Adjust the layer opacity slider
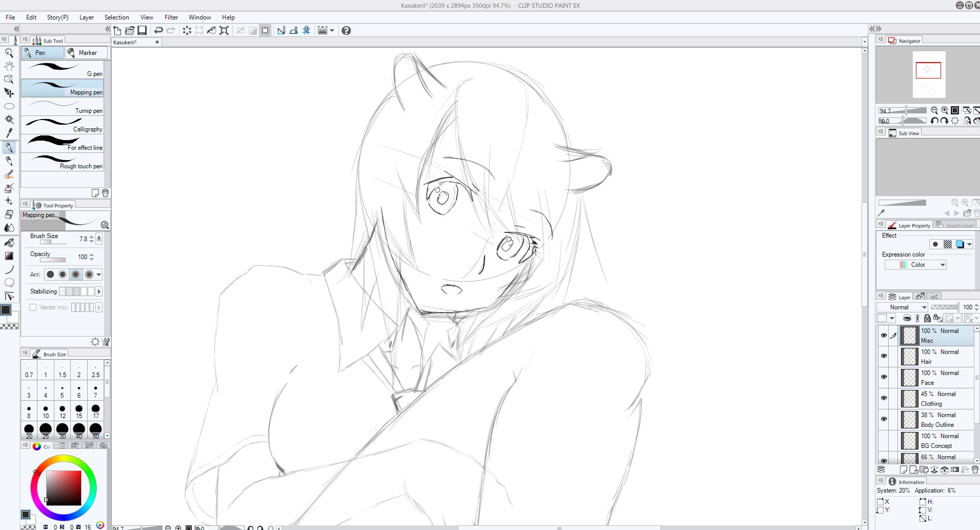 (x=945, y=307)
